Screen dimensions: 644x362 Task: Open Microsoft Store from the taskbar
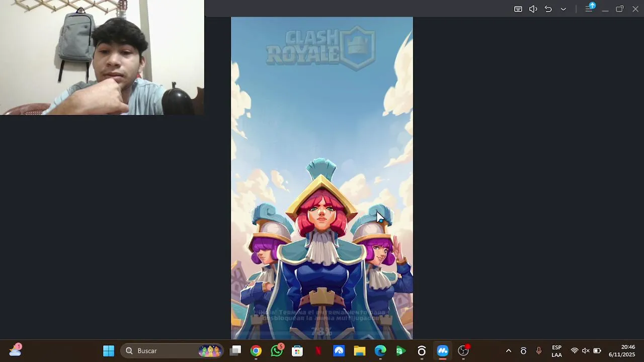[x=297, y=350]
